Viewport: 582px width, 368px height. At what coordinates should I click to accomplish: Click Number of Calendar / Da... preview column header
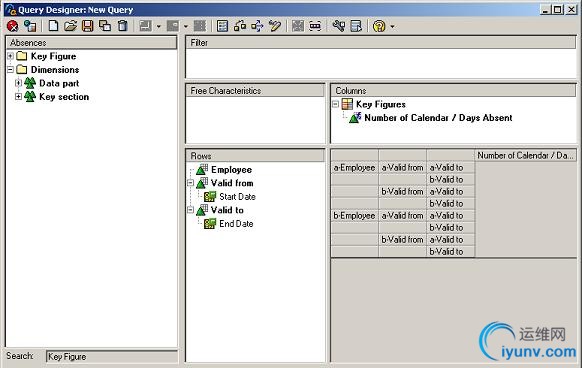pos(525,156)
